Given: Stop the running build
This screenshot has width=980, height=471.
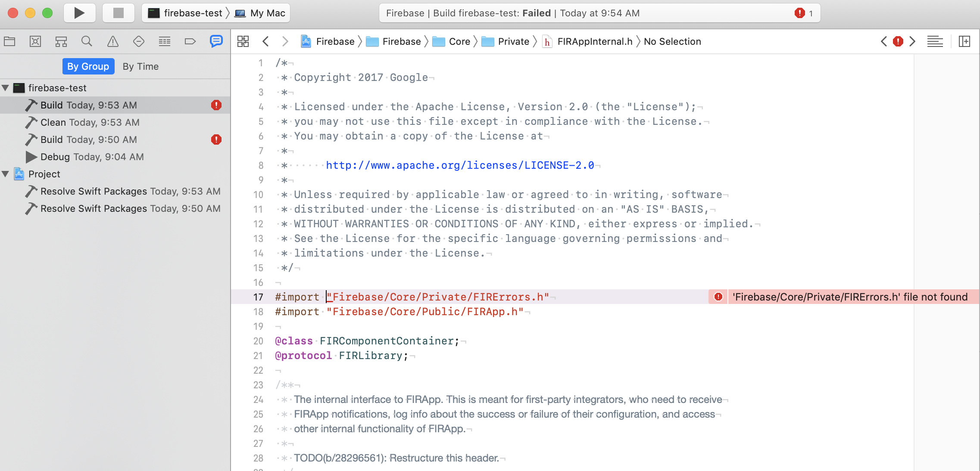Looking at the screenshot, I should pos(118,13).
